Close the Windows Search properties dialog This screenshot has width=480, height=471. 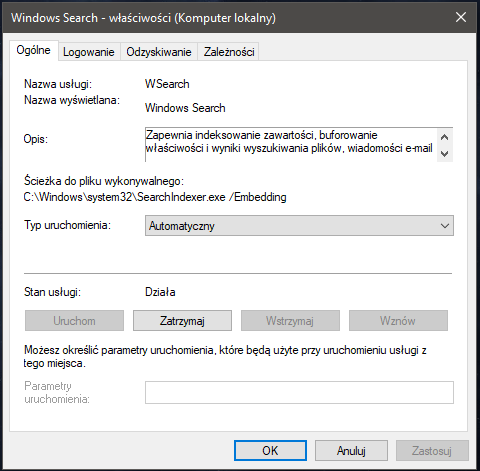click(x=461, y=17)
